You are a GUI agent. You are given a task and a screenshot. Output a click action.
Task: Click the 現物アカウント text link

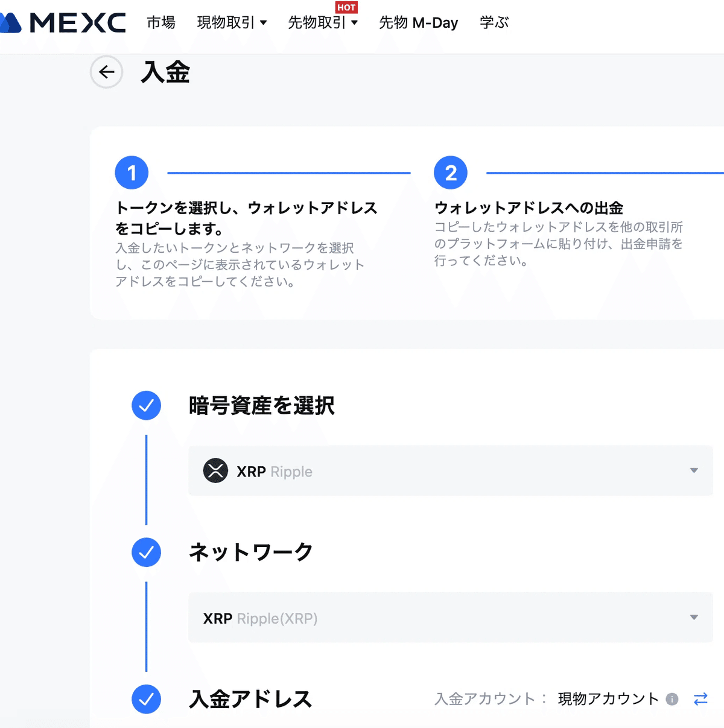pos(607,699)
